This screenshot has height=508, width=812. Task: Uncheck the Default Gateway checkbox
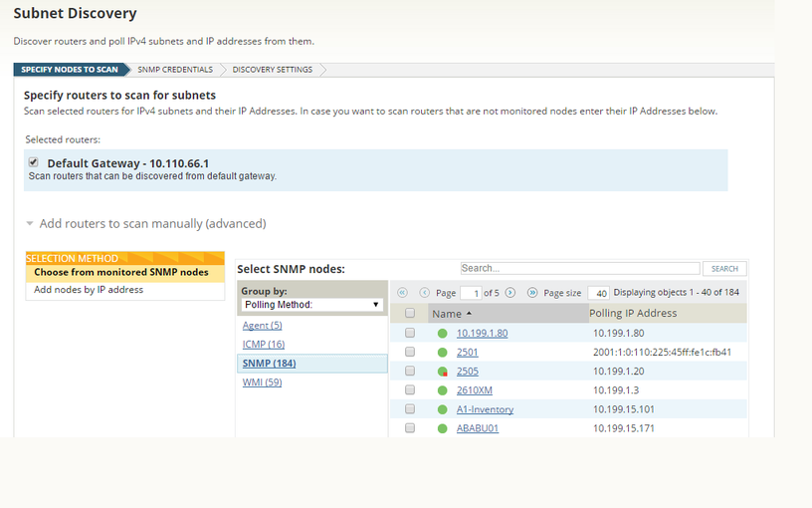34,162
